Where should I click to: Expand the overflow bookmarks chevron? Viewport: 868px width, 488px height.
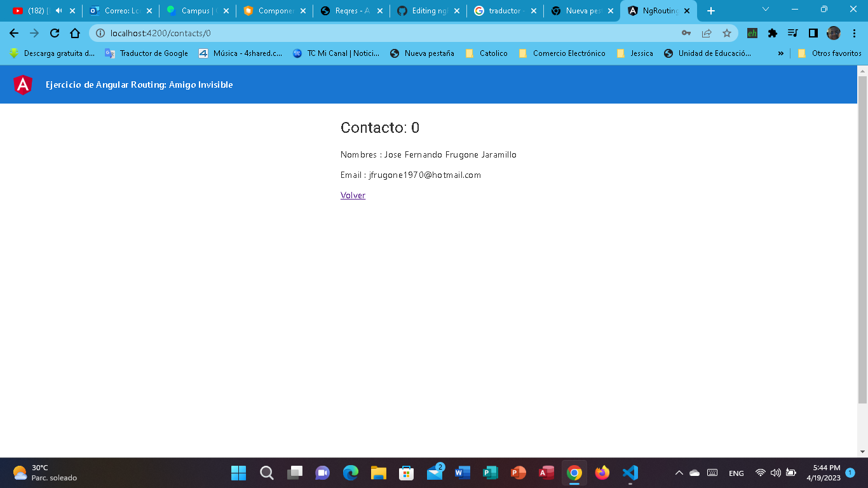[x=781, y=54]
